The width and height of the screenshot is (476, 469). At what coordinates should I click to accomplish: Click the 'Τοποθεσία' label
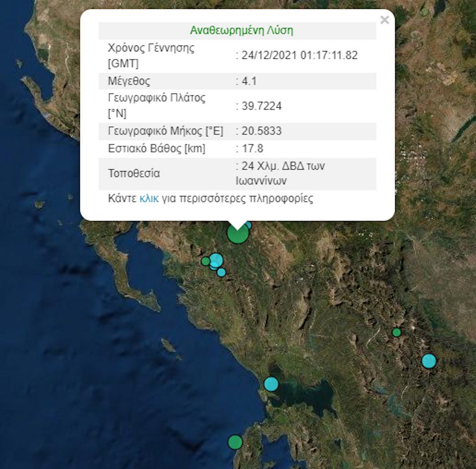(134, 173)
